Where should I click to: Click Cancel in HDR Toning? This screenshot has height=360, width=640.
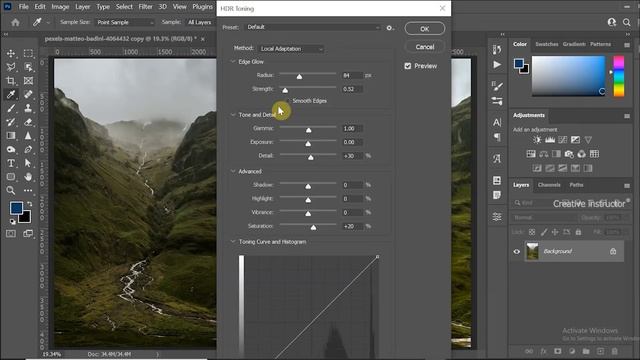(424, 47)
